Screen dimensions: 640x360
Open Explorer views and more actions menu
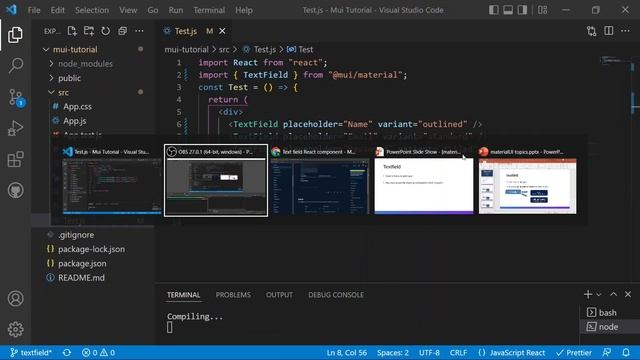click(x=139, y=31)
